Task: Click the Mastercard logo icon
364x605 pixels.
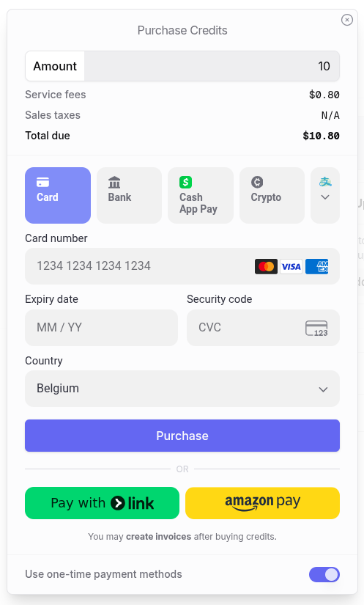Action: 266,267
